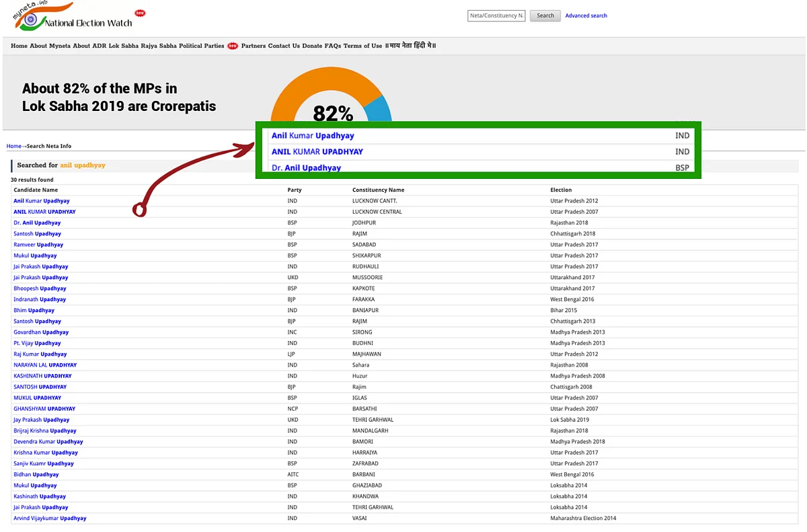This screenshot has width=807, height=532.
Task: Select the Maharashtra Election 2014 cell
Action: click(583, 518)
